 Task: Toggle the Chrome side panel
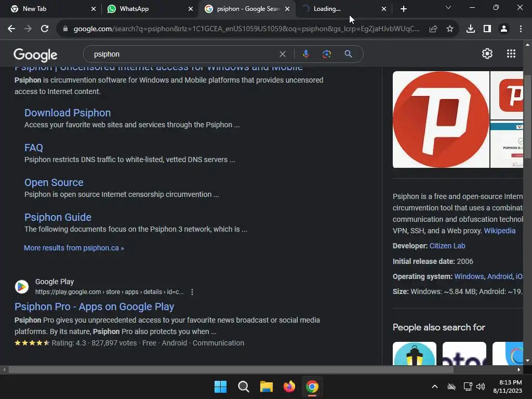(x=487, y=29)
